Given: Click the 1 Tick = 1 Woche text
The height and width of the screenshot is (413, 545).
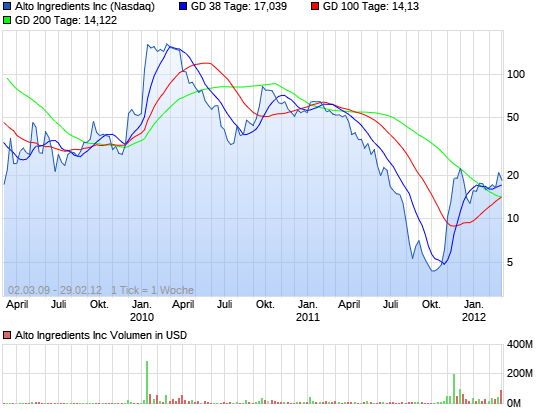Looking at the screenshot, I should coord(152,290).
